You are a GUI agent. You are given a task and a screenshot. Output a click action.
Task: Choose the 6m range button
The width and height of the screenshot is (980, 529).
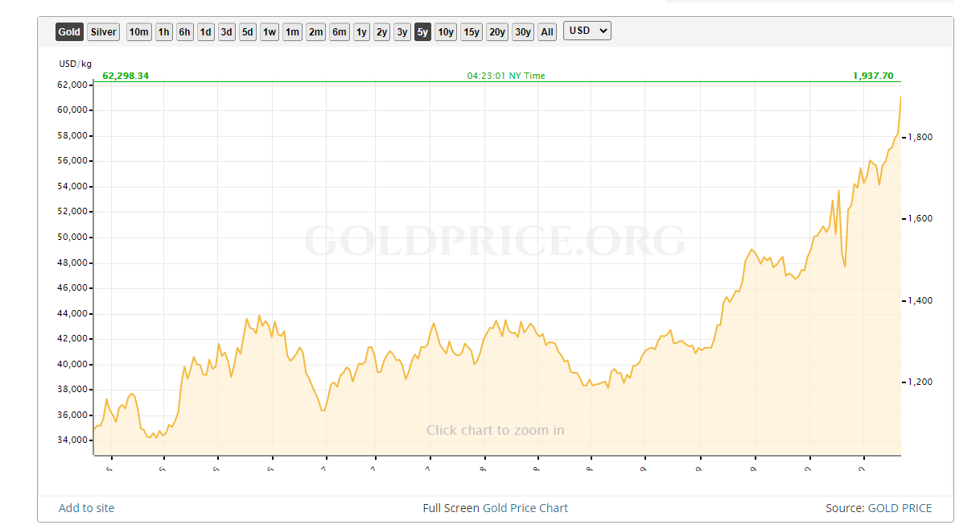point(340,32)
